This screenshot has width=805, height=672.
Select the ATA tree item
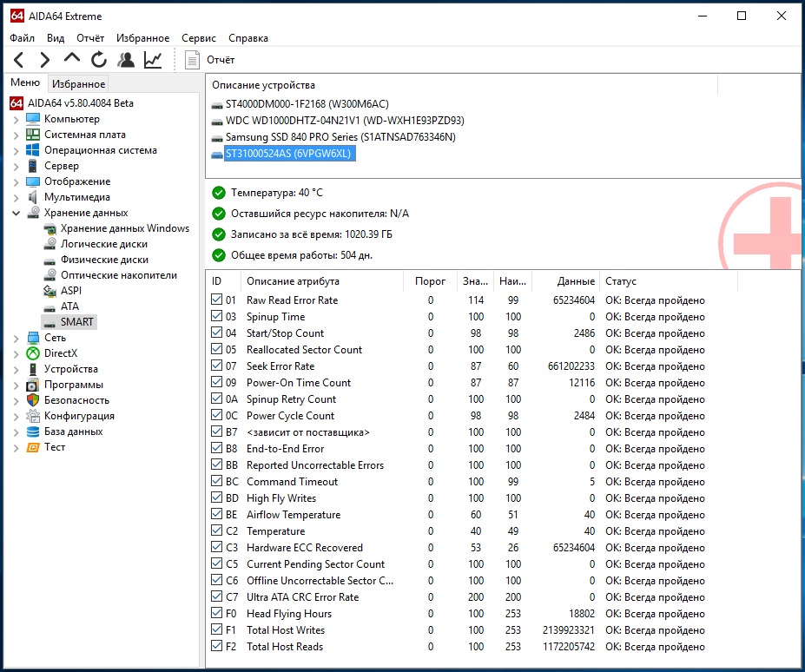[x=69, y=306]
